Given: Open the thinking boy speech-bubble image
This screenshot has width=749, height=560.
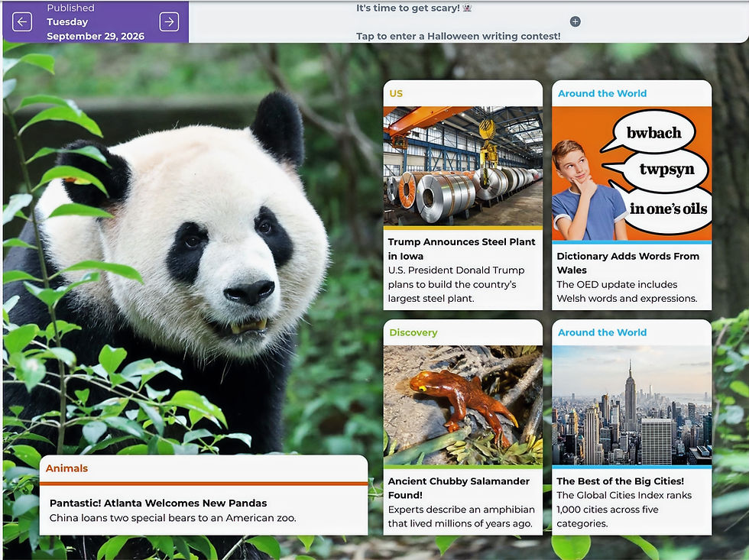Looking at the screenshot, I should tap(631, 173).
